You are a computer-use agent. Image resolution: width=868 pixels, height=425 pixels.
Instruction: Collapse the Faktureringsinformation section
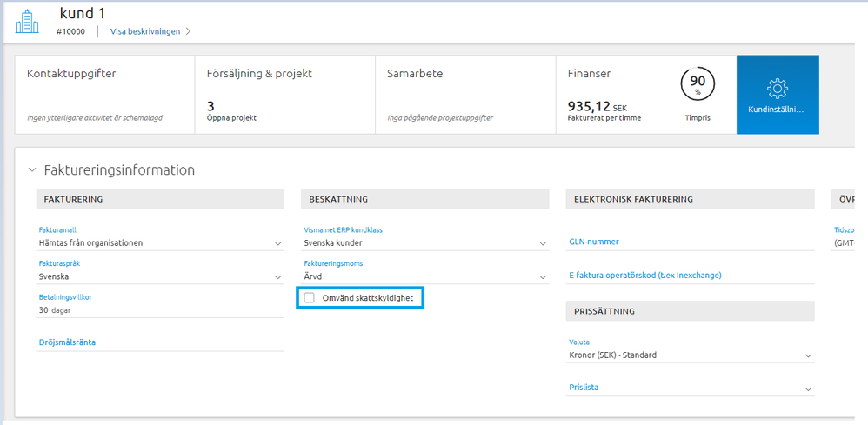[x=33, y=170]
